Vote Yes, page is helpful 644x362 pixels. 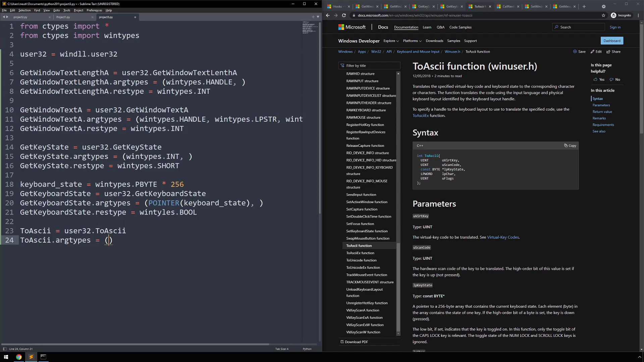(599, 79)
